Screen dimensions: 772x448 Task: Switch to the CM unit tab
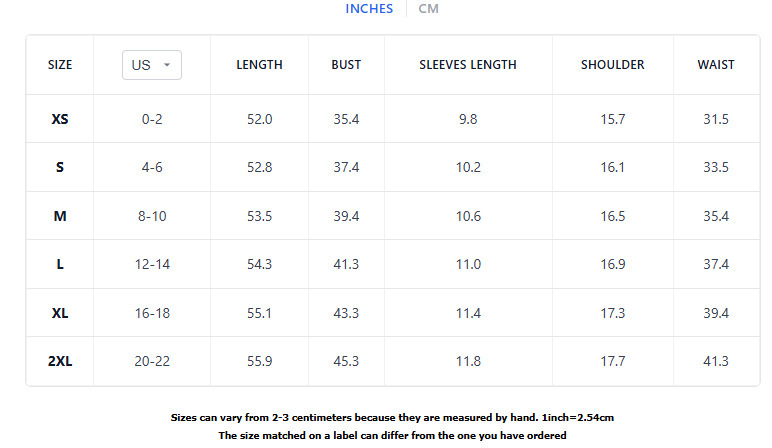[x=428, y=9]
